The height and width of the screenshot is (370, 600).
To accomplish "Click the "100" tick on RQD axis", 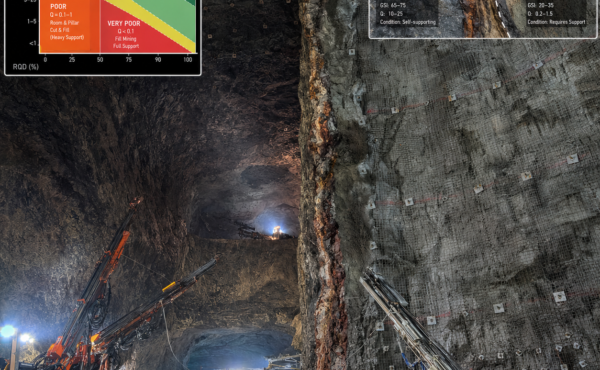I will coord(188,59).
